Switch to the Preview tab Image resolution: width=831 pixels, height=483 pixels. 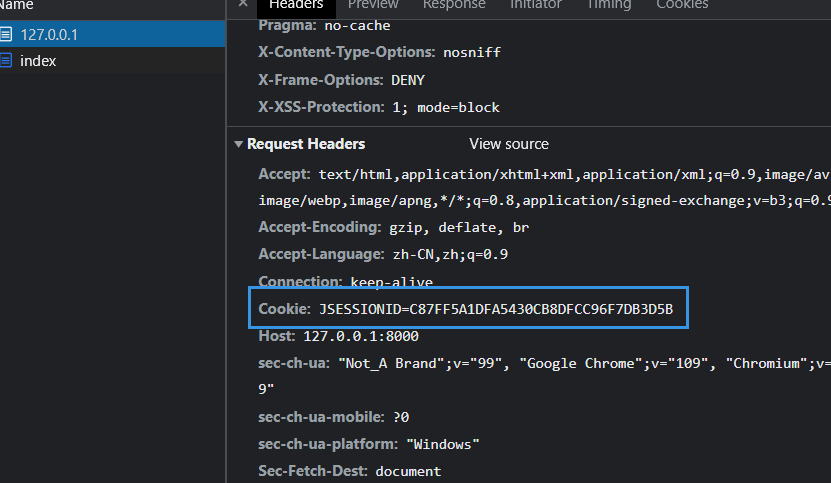point(373,5)
